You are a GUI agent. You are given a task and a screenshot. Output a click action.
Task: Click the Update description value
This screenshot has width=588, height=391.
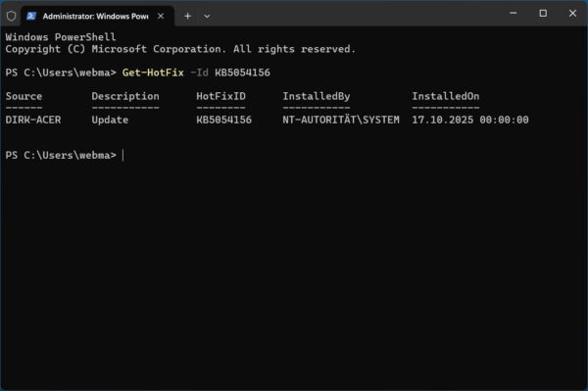110,120
